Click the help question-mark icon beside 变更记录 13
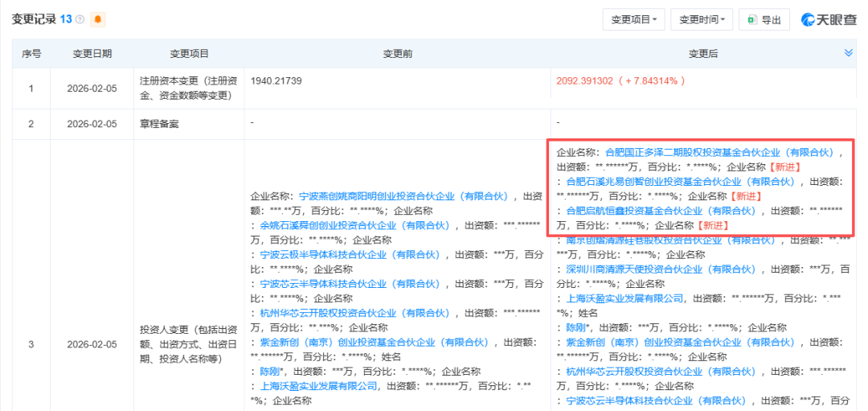Image resolution: width=868 pixels, height=411 pixels. click(80, 20)
